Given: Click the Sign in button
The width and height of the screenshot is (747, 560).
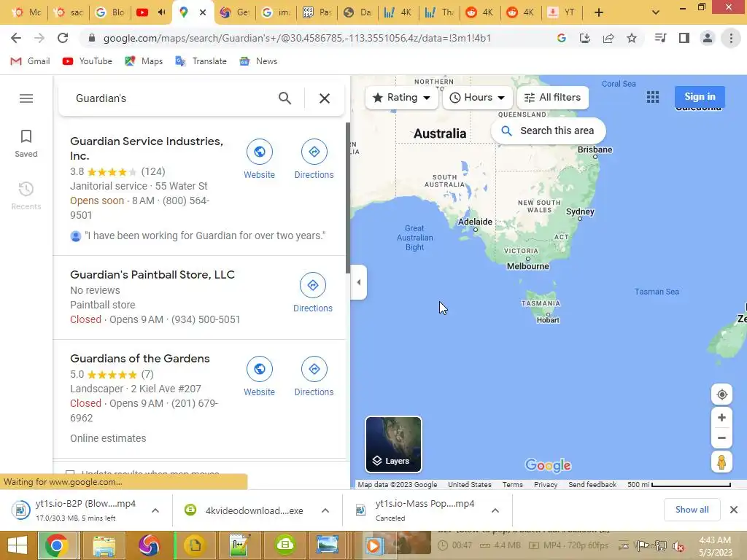Looking at the screenshot, I should pyautogui.click(x=700, y=97).
